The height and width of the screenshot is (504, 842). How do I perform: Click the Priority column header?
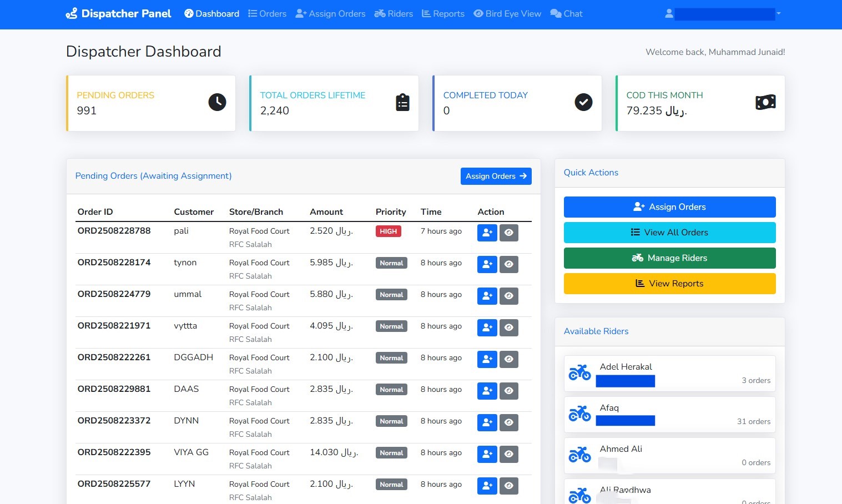pyautogui.click(x=391, y=212)
